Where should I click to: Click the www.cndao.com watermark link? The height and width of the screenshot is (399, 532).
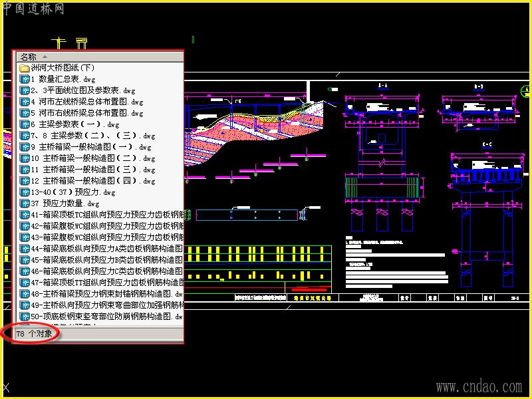(x=479, y=386)
